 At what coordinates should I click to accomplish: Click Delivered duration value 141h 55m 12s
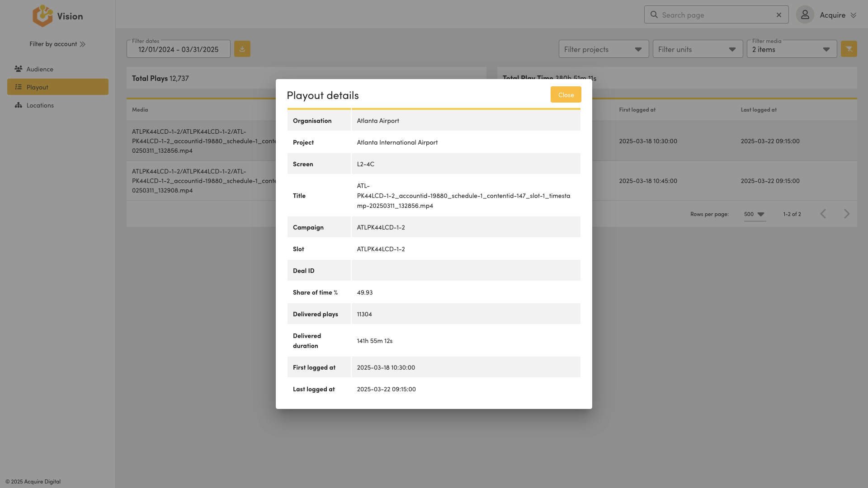tap(374, 341)
